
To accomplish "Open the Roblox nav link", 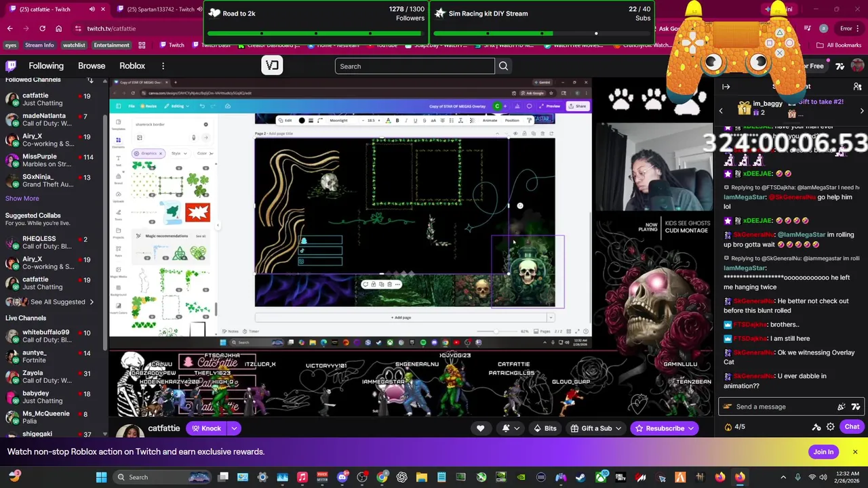I will tap(132, 66).
